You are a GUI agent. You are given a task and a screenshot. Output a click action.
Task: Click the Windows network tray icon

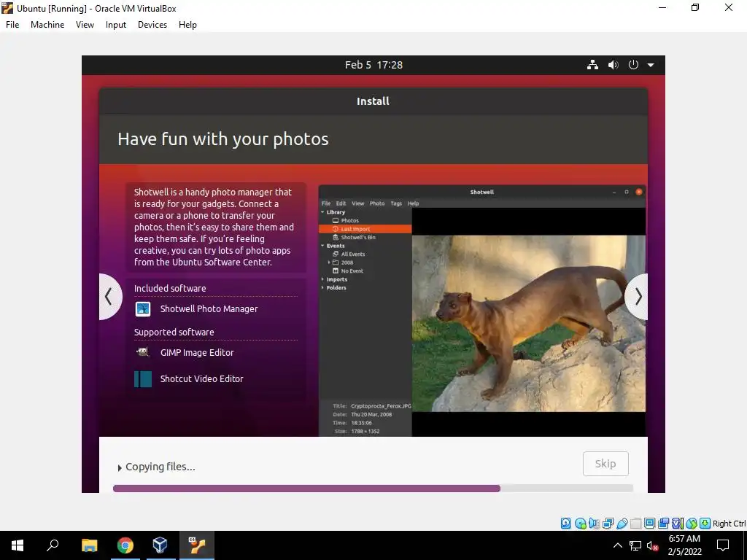(635, 545)
